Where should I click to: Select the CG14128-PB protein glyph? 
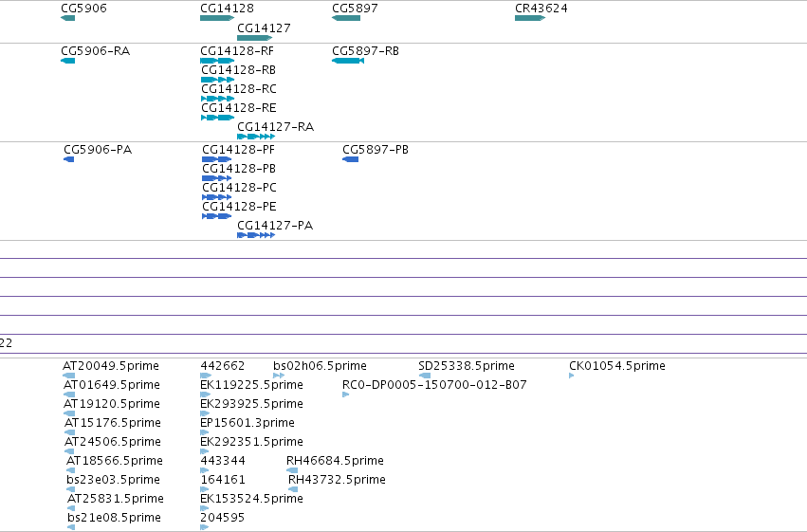216,178
